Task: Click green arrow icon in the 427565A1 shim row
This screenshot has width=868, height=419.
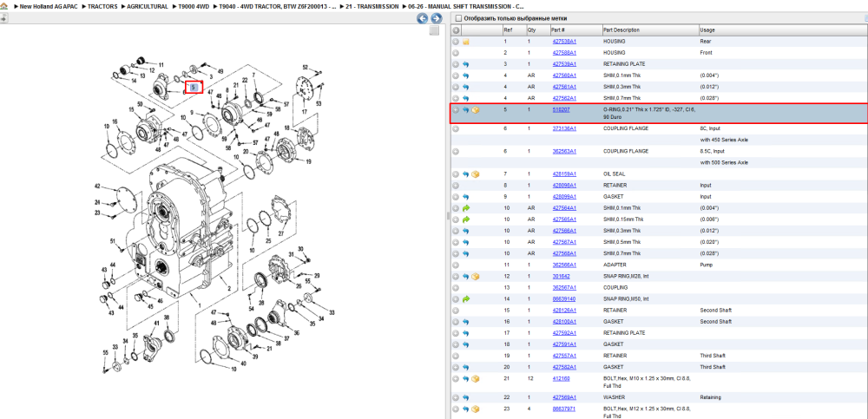Action: pos(465,219)
